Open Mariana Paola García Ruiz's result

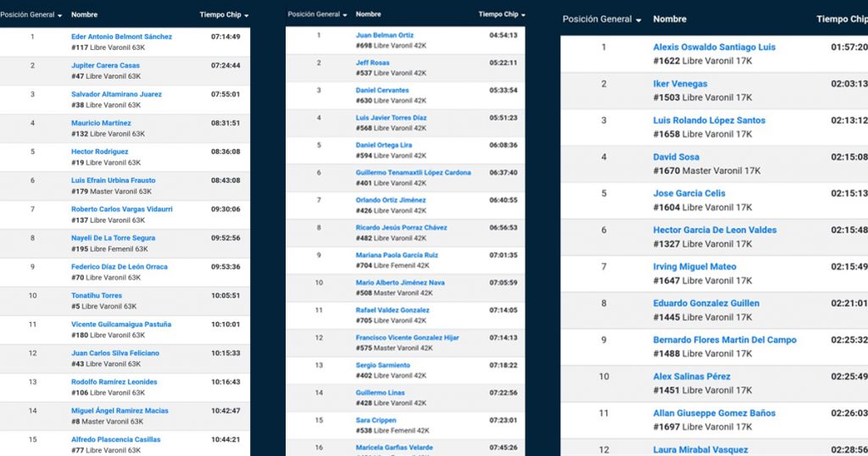(x=397, y=255)
